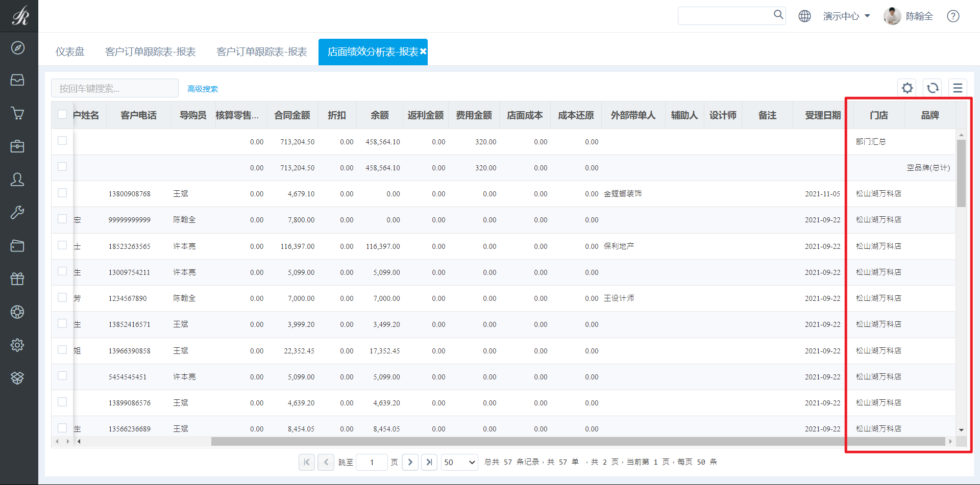The width and height of the screenshot is (980, 485).
Task: Open the compass navigation icon in sidebar
Action: click(17, 48)
